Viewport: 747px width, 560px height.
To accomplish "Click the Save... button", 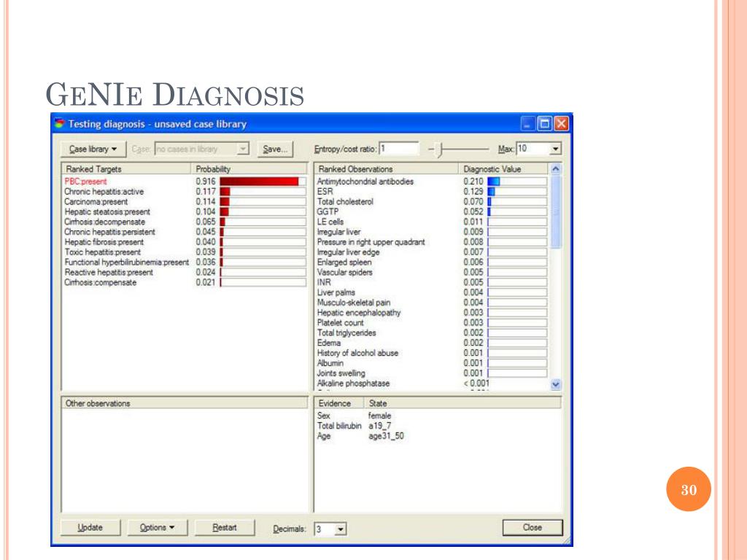I will pos(275,149).
